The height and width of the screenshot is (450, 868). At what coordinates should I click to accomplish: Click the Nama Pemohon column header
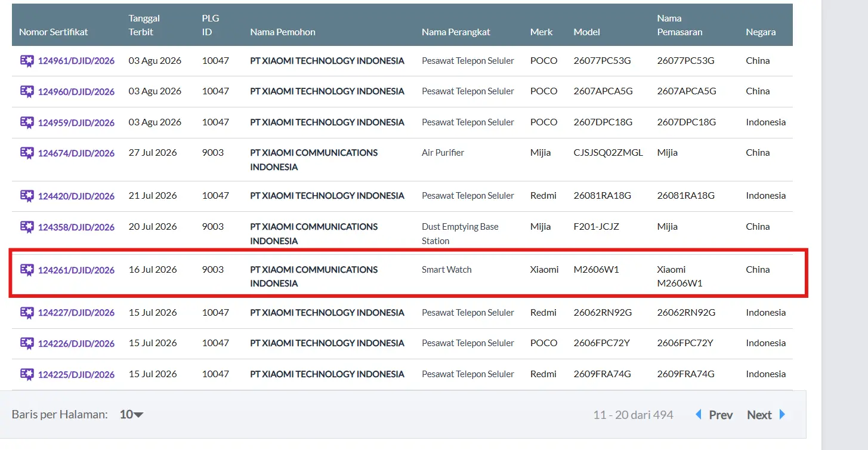(283, 32)
